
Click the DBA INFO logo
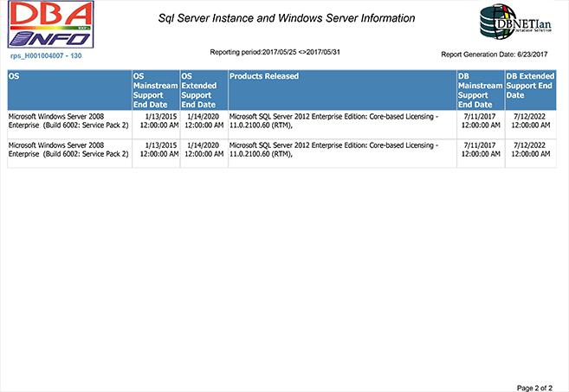(51, 24)
